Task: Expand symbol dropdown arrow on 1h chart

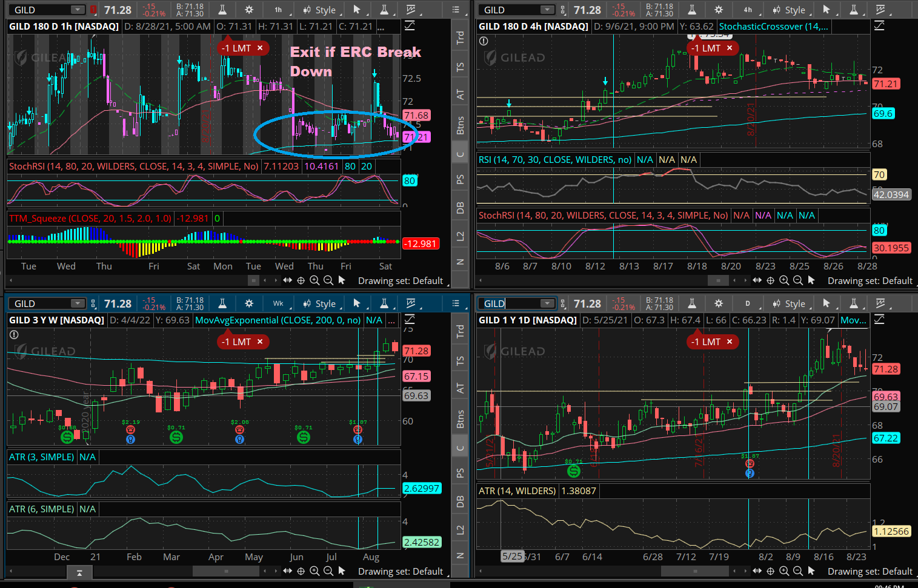Action: 78,10
